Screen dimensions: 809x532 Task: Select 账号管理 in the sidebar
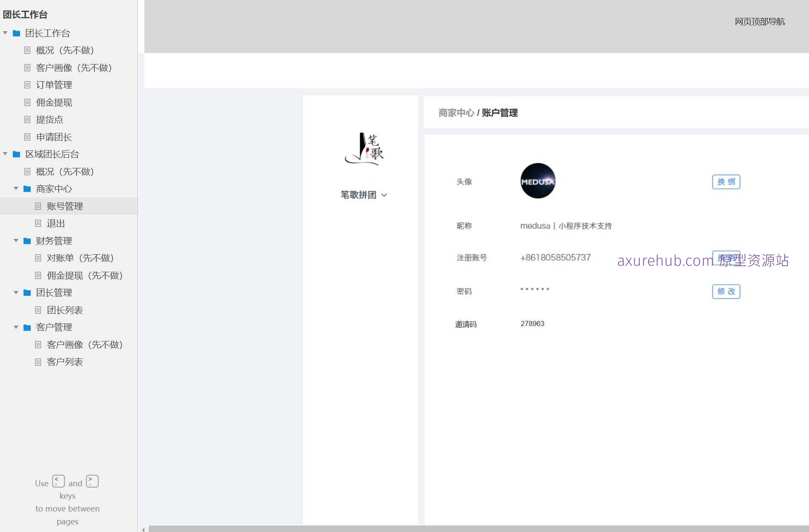(65, 206)
